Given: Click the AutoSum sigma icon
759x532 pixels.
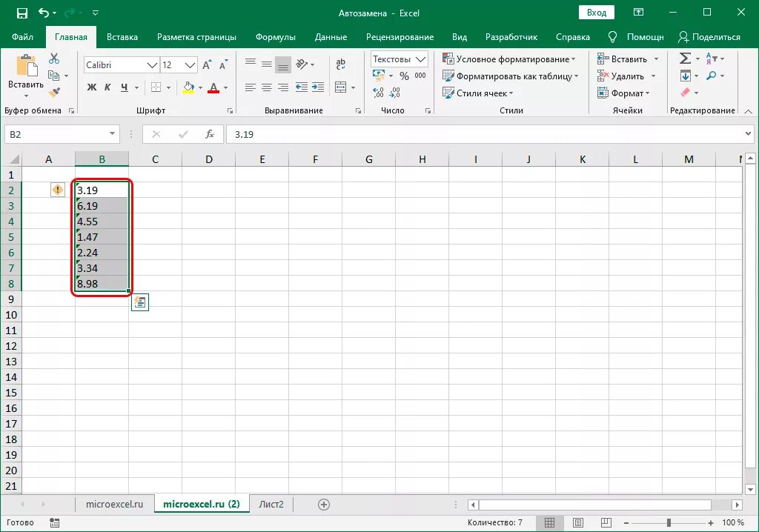Looking at the screenshot, I should [x=685, y=59].
